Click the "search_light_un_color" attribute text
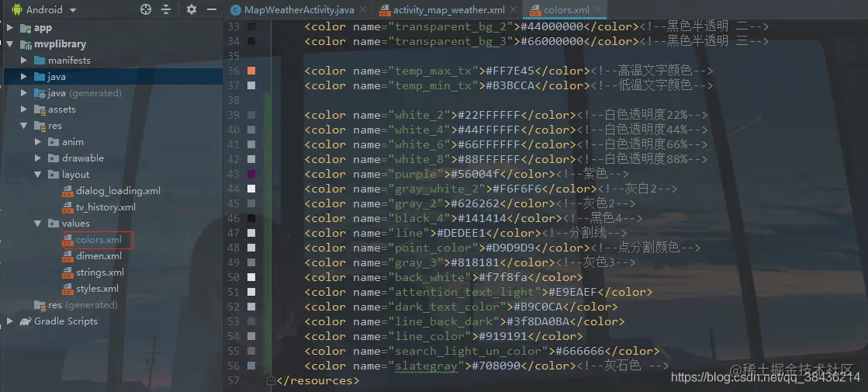868x392 pixels. [x=468, y=351]
